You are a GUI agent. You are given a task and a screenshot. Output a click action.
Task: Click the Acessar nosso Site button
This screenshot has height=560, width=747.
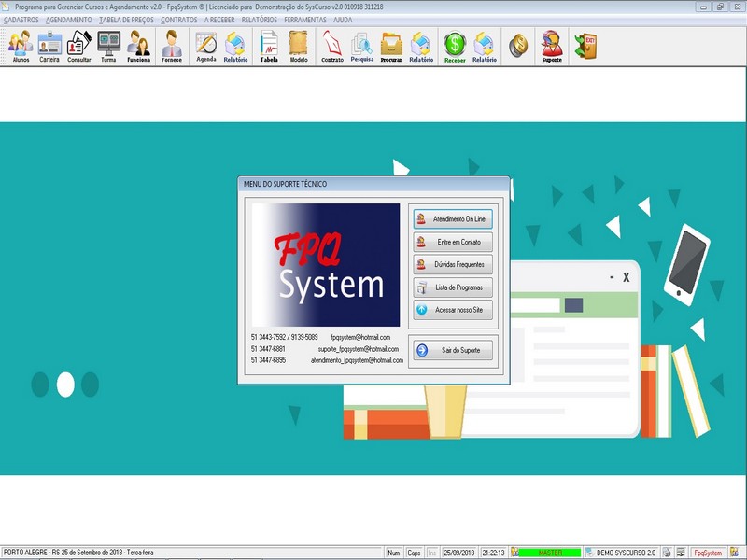(x=453, y=310)
